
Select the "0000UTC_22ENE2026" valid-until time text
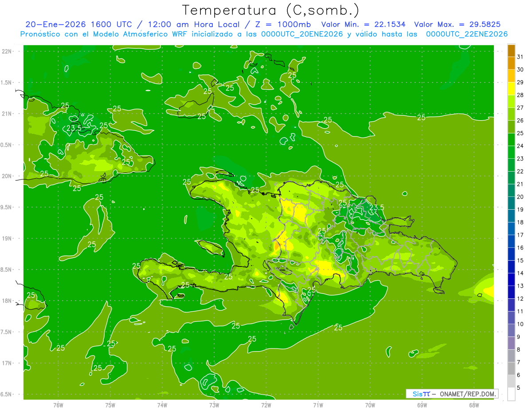pos(466,34)
